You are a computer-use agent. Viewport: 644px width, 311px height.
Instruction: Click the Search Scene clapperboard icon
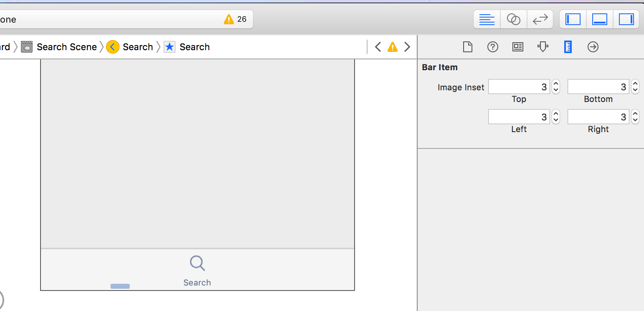coord(27,46)
